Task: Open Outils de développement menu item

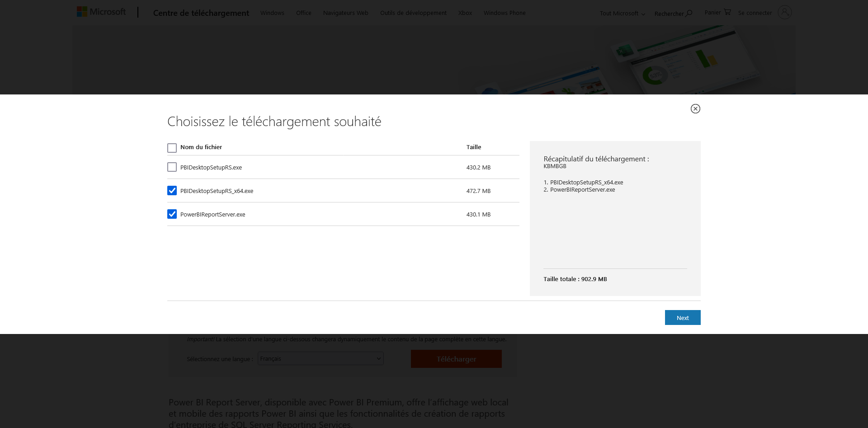Action: 413,13
